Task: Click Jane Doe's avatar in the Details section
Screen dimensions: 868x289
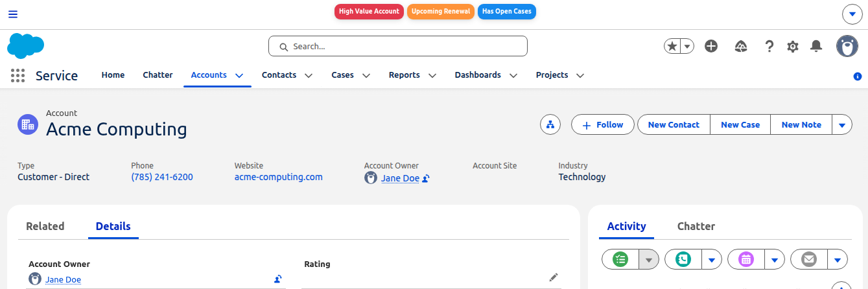Action: tap(35, 279)
